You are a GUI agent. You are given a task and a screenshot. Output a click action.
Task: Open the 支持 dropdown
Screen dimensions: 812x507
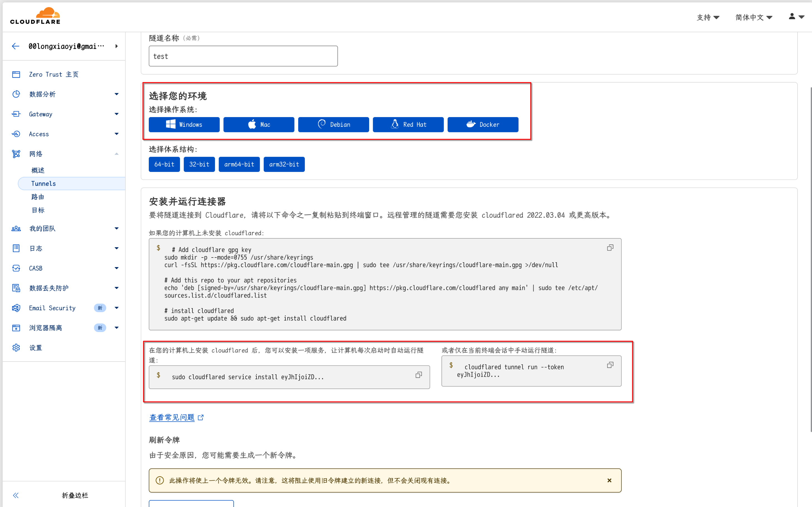pyautogui.click(x=708, y=18)
